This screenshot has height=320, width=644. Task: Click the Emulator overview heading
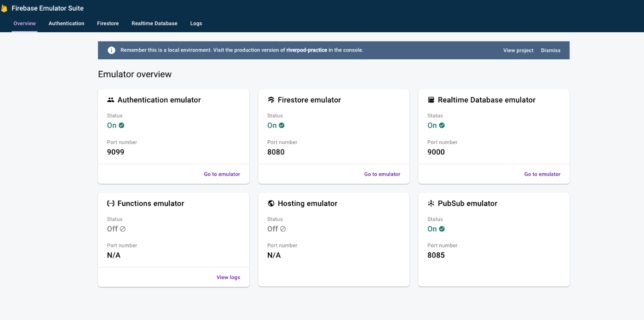click(x=135, y=74)
